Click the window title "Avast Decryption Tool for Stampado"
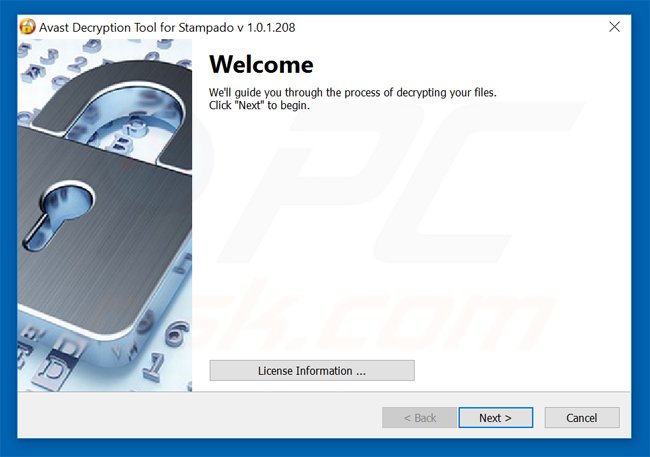The image size is (650, 457). pos(136,27)
